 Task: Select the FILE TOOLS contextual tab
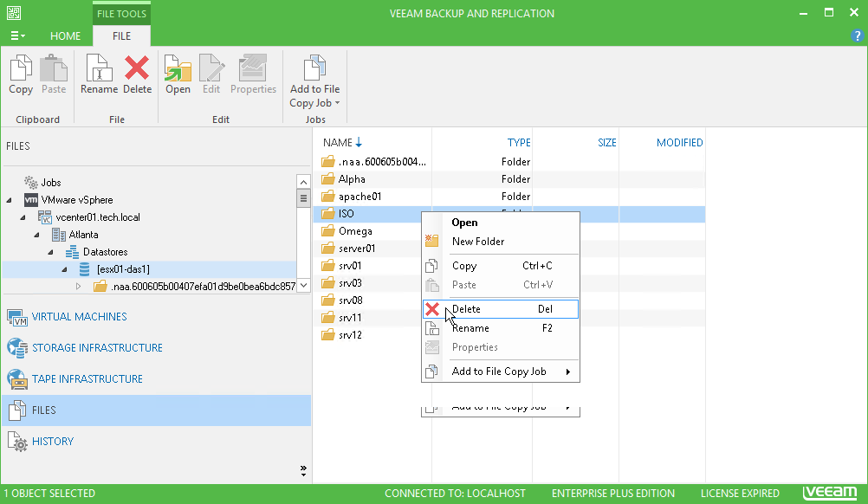pos(121,13)
